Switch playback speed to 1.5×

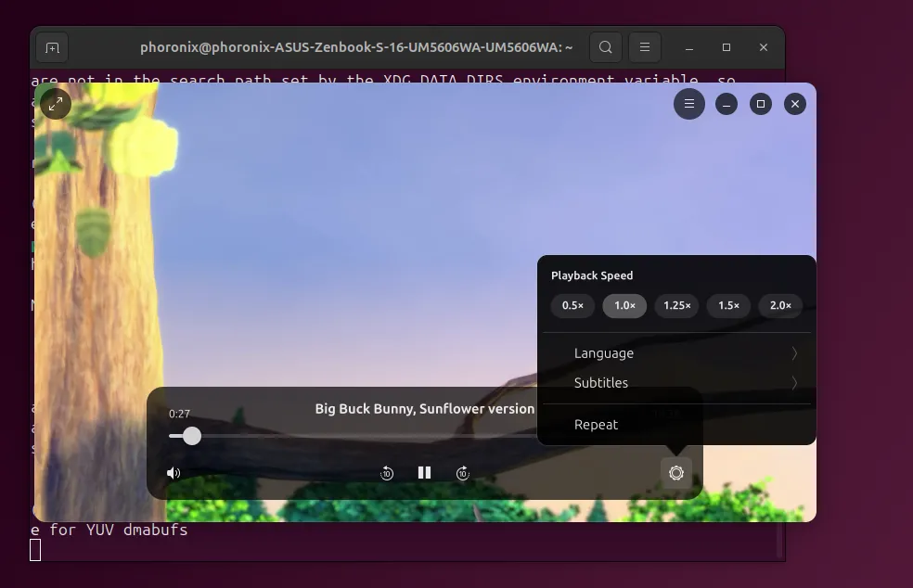tap(728, 306)
